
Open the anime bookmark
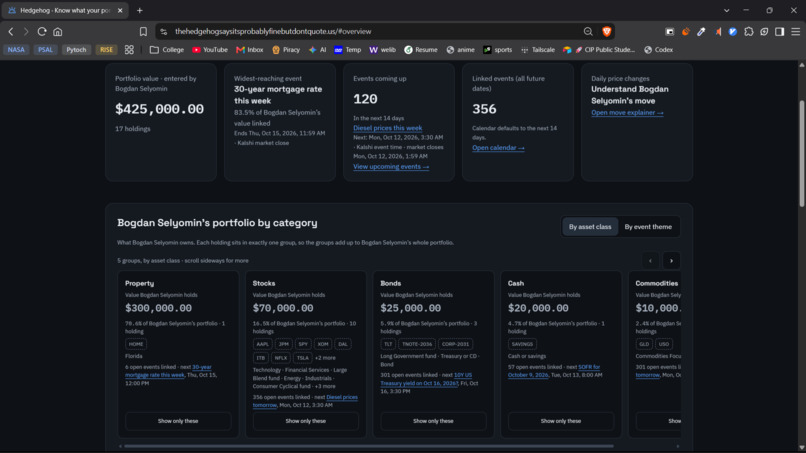pyautogui.click(x=461, y=50)
